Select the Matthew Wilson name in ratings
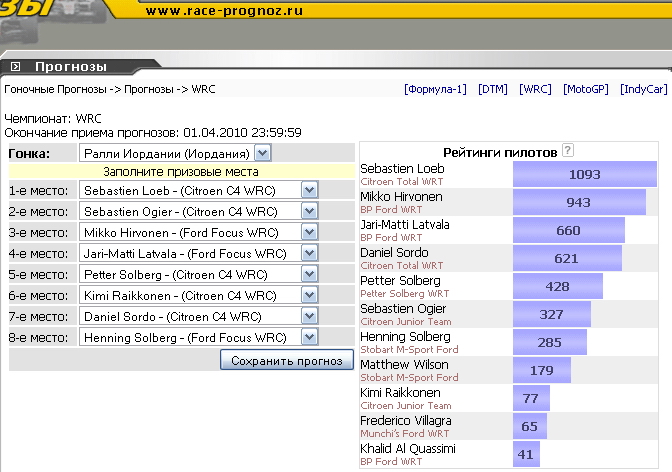Viewport: 672px width, 472px height. pyautogui.click(x=404, y=364)
